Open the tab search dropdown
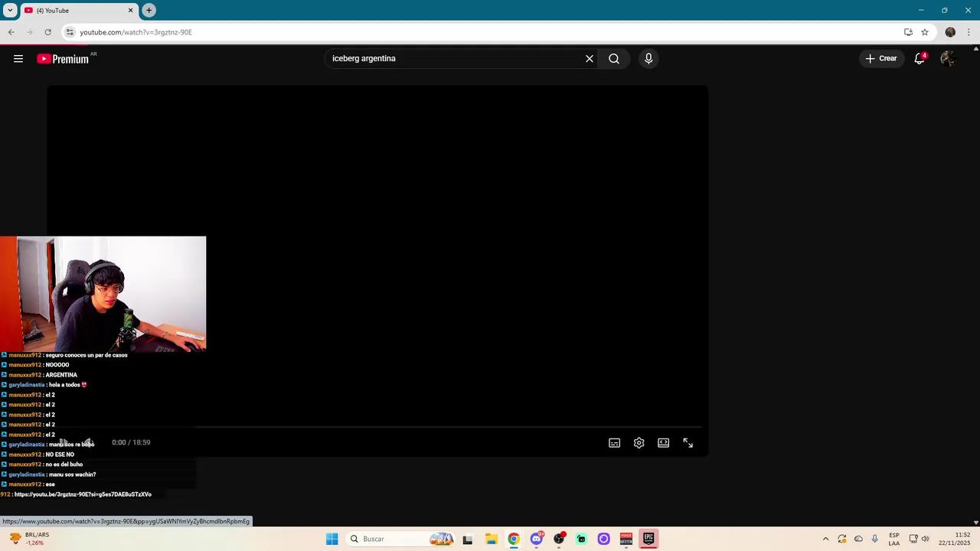Screen dimensions: 980x551 (10, 10)
